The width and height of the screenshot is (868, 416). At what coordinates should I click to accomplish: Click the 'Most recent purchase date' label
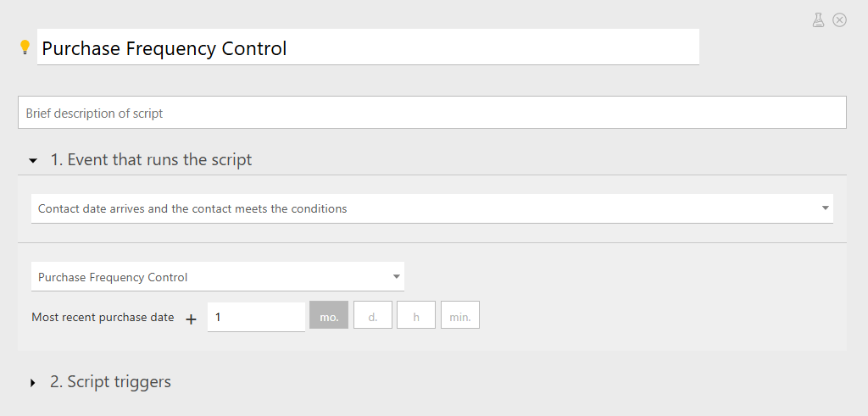[103, 318]
